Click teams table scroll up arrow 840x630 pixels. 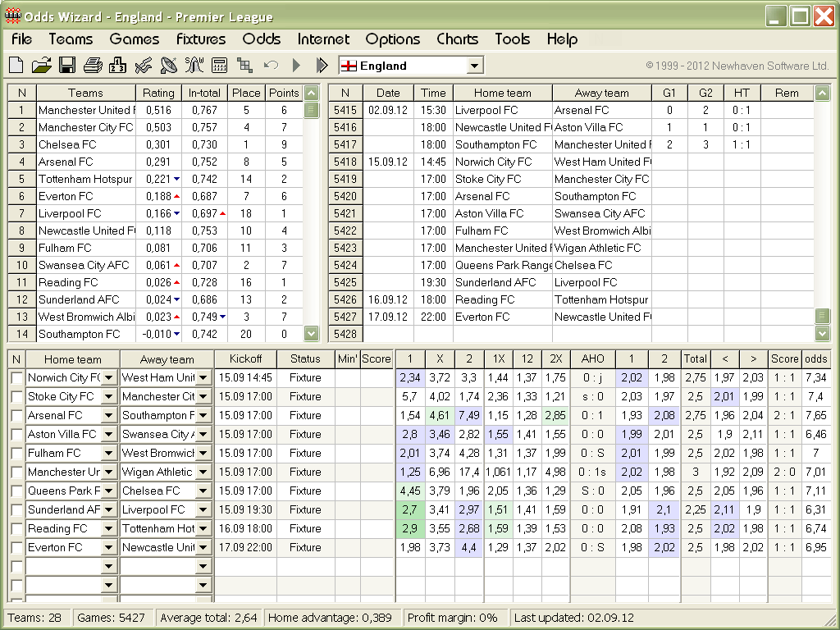tap(311, 94)
